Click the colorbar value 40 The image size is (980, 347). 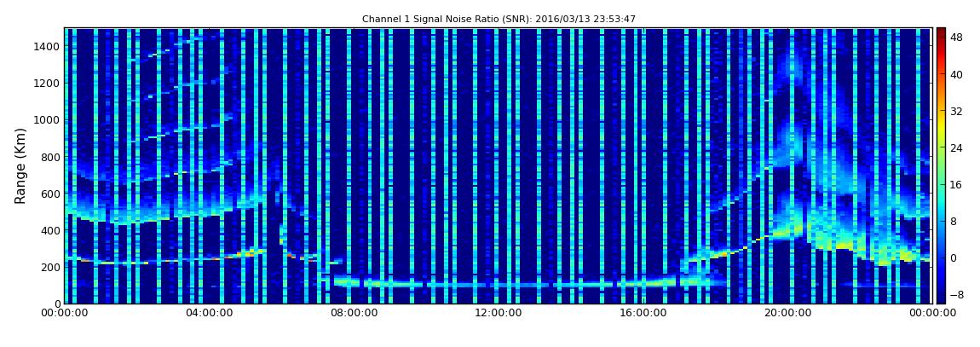[956, 74]
